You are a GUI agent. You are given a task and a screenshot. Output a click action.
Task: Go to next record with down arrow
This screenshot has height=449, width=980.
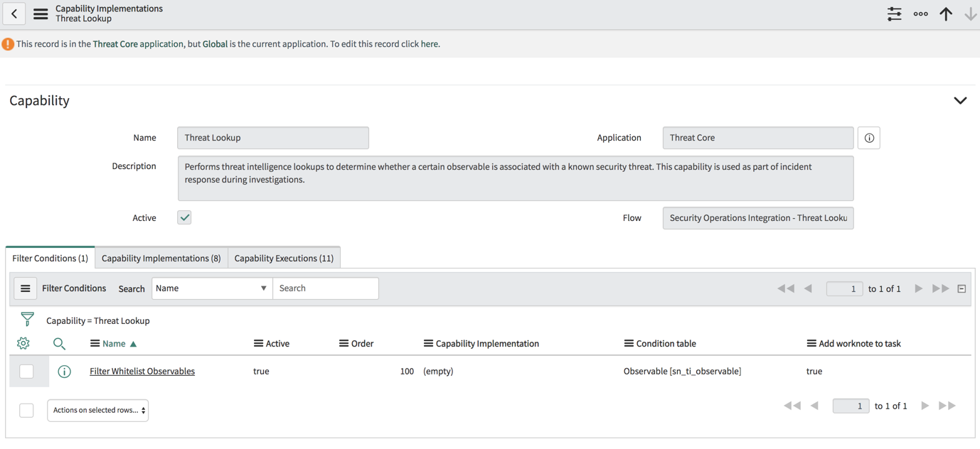tap(970, 13)
